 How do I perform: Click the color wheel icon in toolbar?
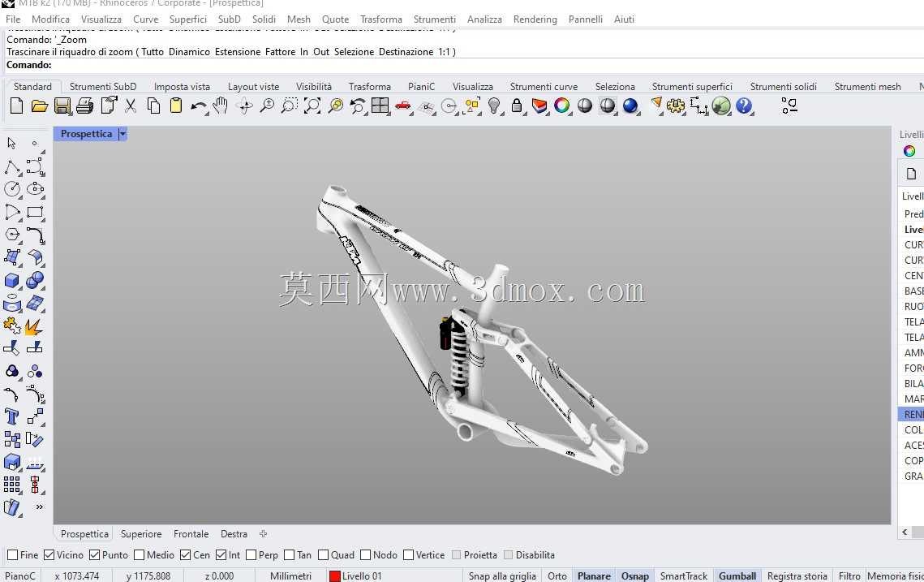click(561, 106)
